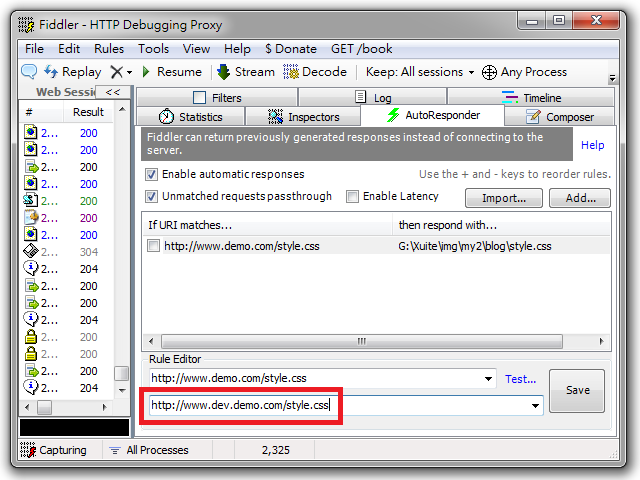Toggle the Decode option
This screenshot has height=480, width=640.
pos(315,72)
